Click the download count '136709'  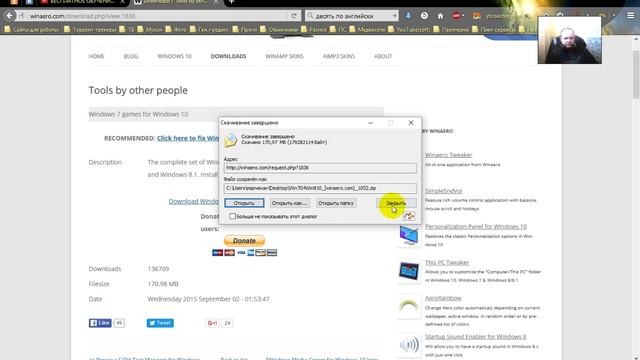[158, 269]
